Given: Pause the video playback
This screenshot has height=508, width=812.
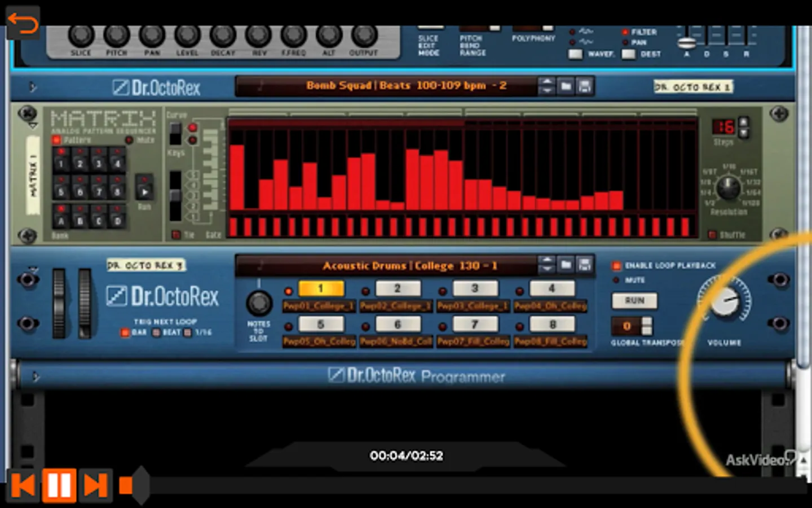Looking at the screenshot, I should [x=59, y=485].
